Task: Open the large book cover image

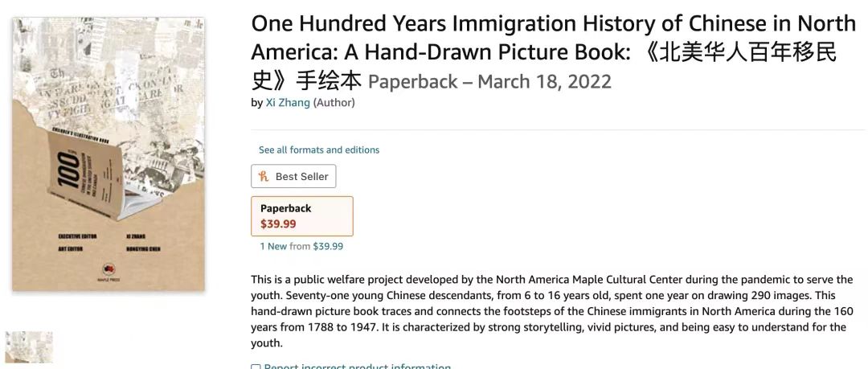Action: point(108,153)
